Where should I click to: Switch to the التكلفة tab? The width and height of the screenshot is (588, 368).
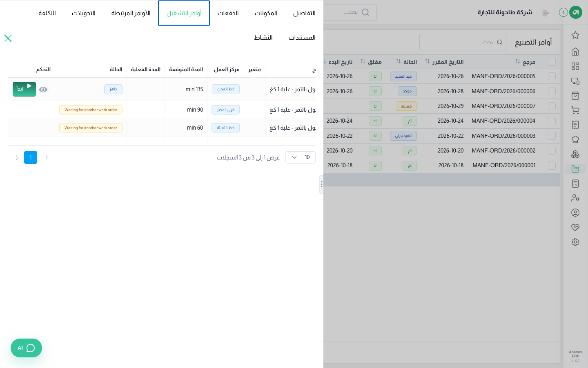pos(47,13)
